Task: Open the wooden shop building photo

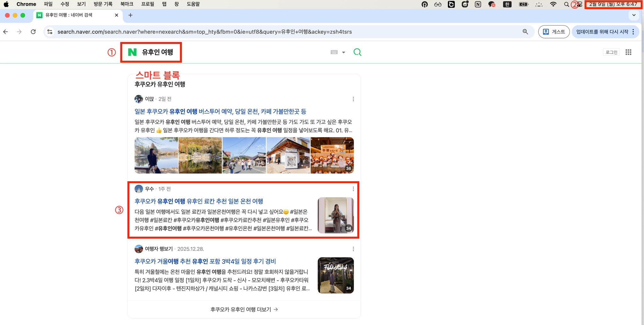Action: click(288, 155)
